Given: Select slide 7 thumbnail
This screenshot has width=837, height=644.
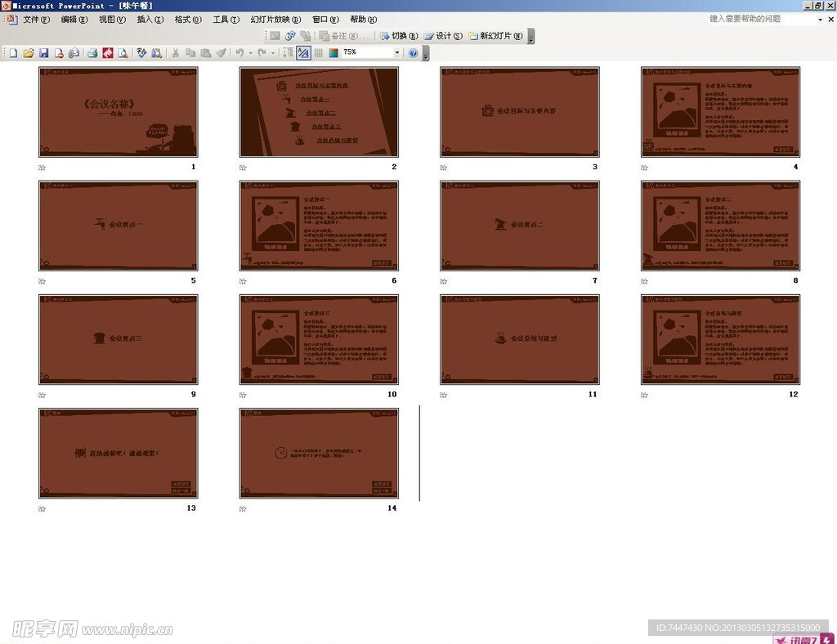Looking at the screenshot, I should pyautogui.click(x=519, y=226).
